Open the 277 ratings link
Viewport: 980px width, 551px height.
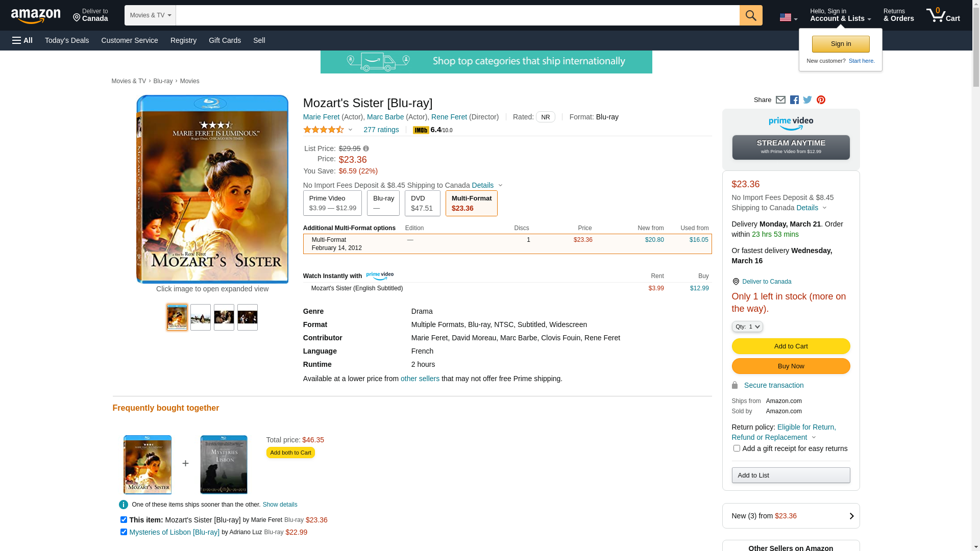(x=381, y=130)
